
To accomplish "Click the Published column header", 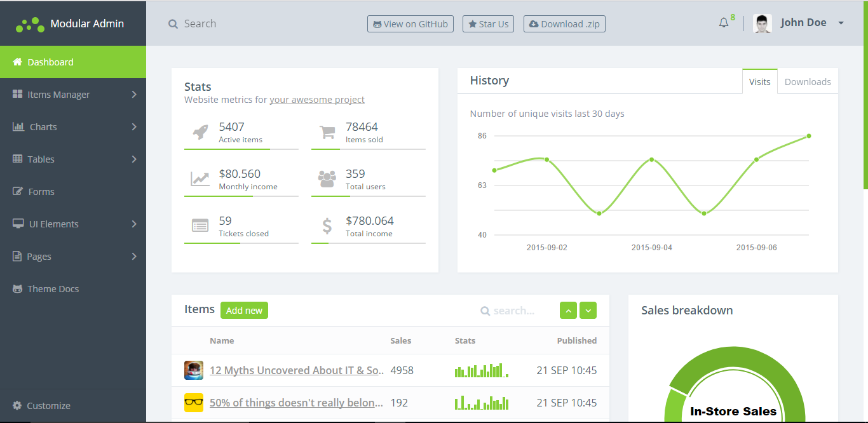I will [577, 340].
